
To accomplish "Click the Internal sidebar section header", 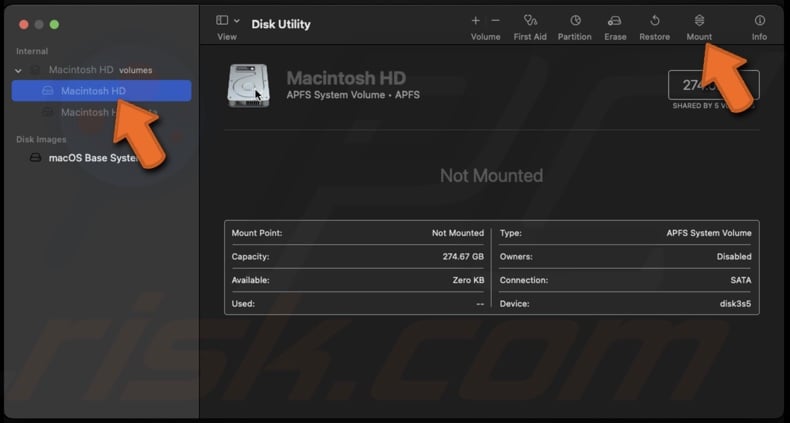I will coord(32,51).
